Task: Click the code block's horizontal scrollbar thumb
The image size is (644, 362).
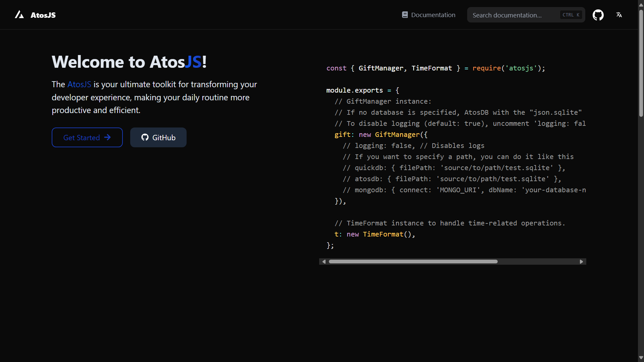Action: point(413,262)
